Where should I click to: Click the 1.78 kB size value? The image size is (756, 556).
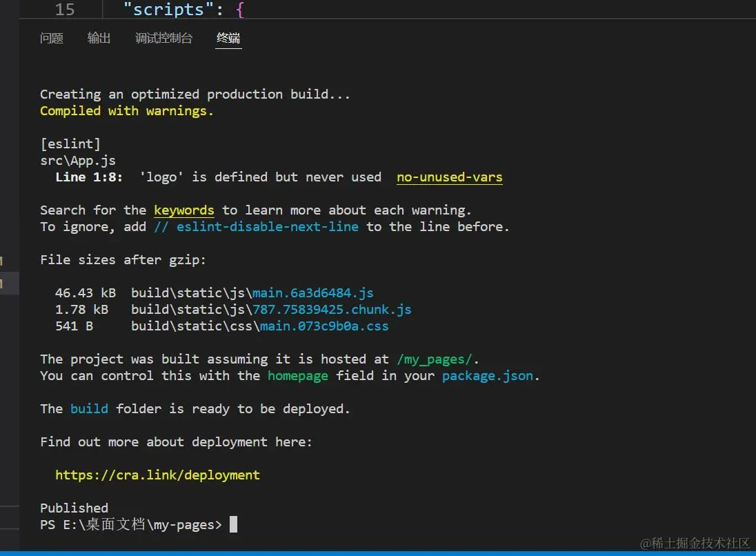tap(81, 309)
